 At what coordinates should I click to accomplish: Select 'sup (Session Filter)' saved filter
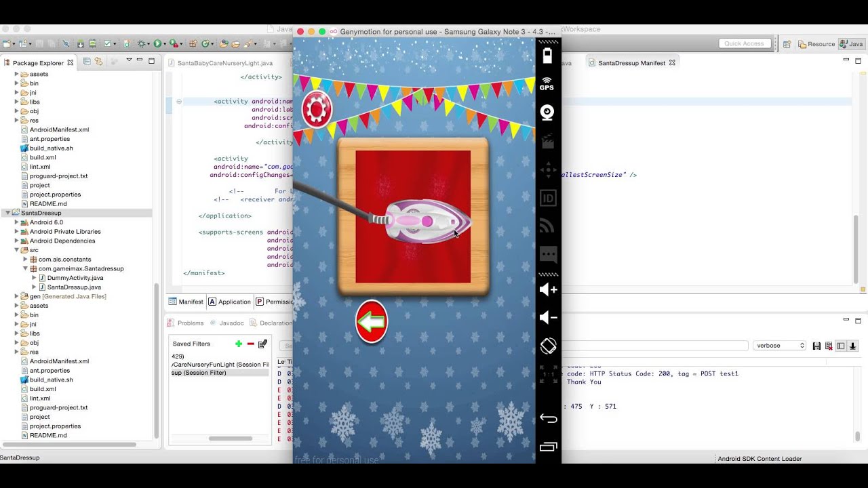(219, 373)
